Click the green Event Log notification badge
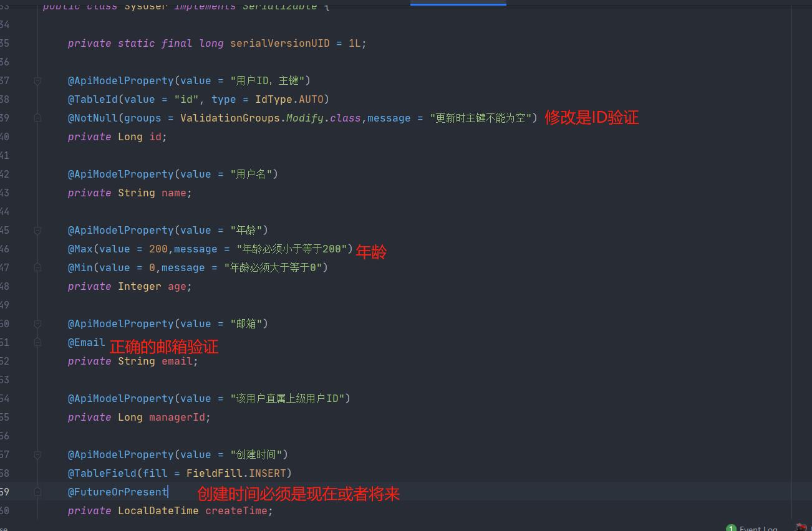 pos(732,528)
